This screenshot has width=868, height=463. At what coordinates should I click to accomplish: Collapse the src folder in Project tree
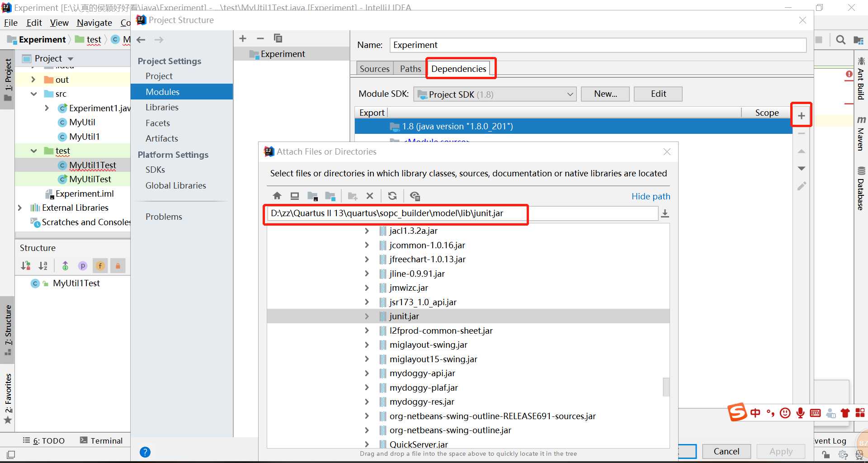point(34,94)
